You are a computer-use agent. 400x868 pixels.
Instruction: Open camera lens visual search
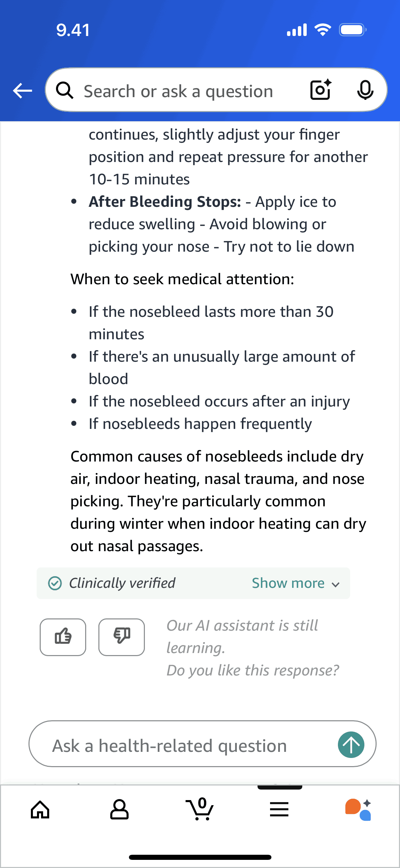pos(321,90)
